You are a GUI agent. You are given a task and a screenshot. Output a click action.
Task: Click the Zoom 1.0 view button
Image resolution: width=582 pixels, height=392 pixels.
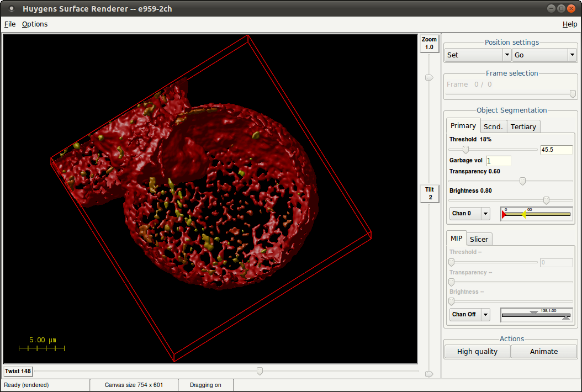[429, 43]
